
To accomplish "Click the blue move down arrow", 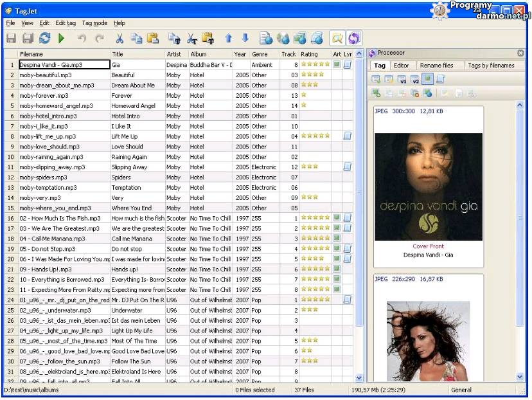I will (245, 39).
